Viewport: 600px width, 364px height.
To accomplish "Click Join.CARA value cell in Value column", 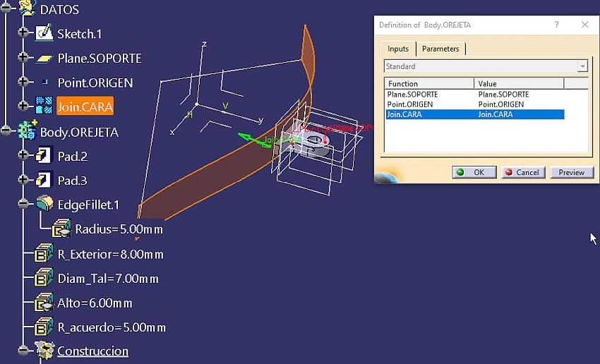I will 495,114.
